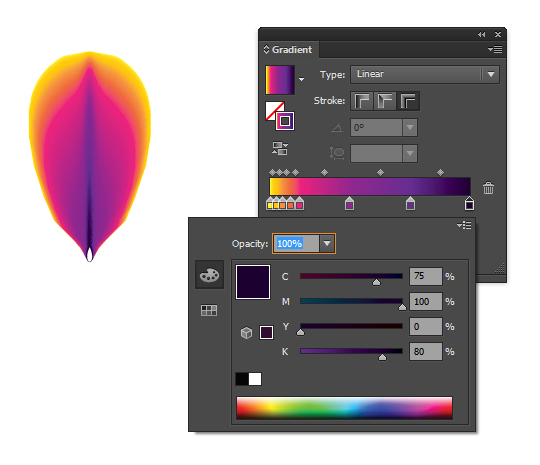Screen dimensions: 540x465
Task: Click the out-of-gamut cube warning icon
Action: [x=246, y=333]
